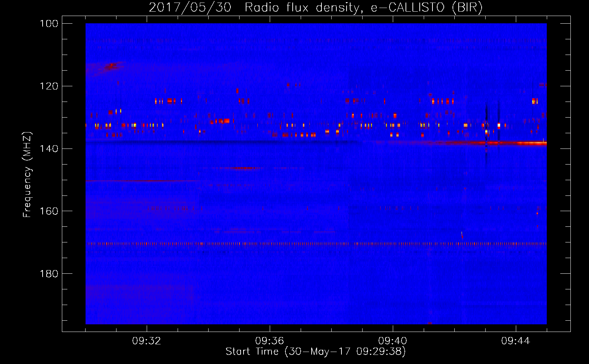Click the dotted interference line near 170 MHz
Screen dimensions: 589x364
(x=316, y=244)
